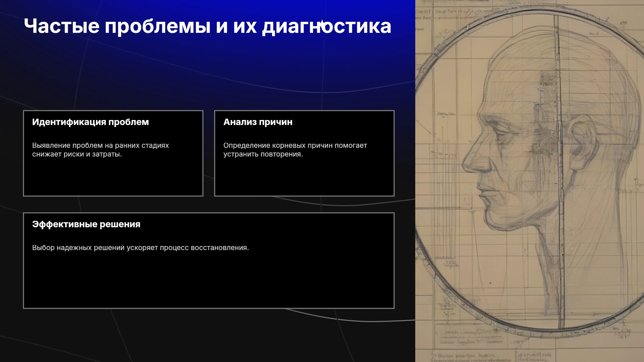Click the ear on the head sketch

[x=581, y=141]
